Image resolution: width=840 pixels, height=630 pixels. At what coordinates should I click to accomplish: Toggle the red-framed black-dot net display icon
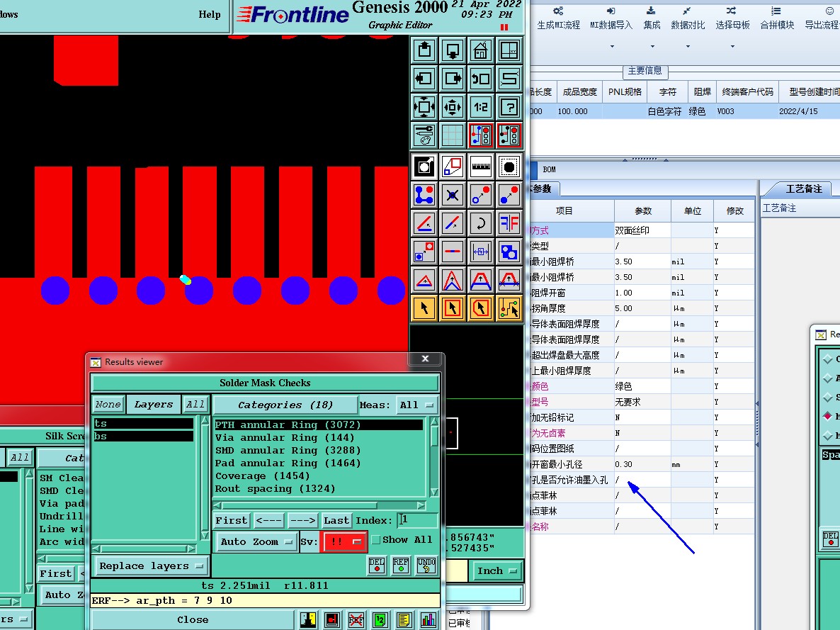tap(509, 135)
